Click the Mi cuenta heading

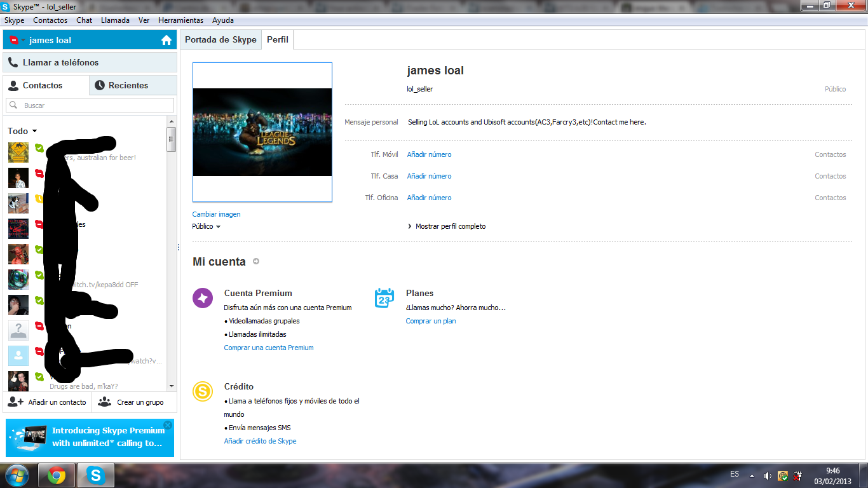219,261
